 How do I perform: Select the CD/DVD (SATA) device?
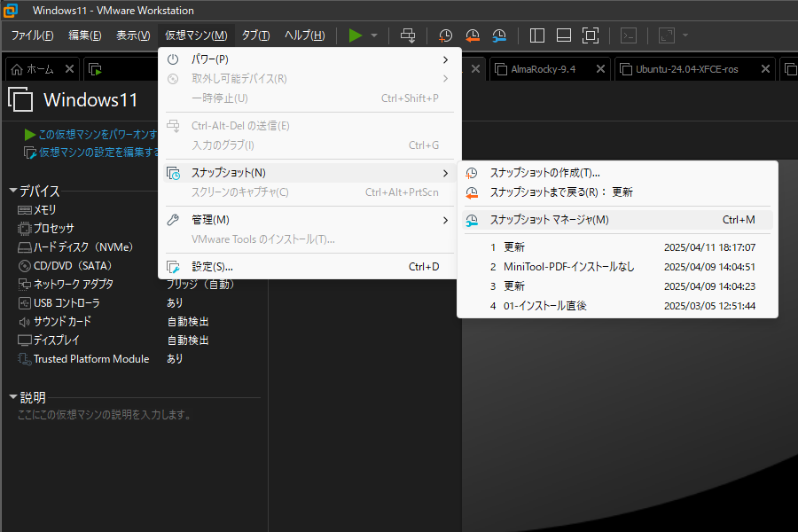[65, 266]
